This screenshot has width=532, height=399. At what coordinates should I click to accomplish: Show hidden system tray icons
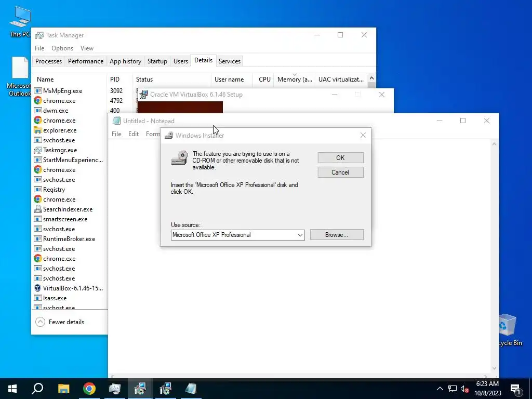click(x=440, y=389)
